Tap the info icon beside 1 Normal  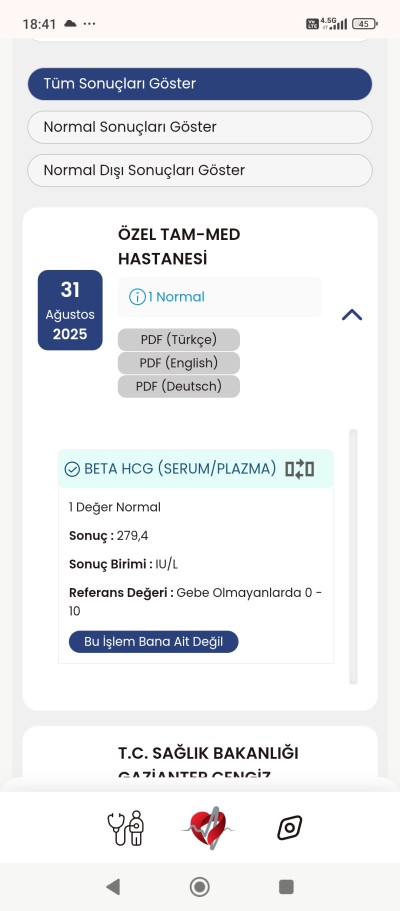(x=137, y=297)
